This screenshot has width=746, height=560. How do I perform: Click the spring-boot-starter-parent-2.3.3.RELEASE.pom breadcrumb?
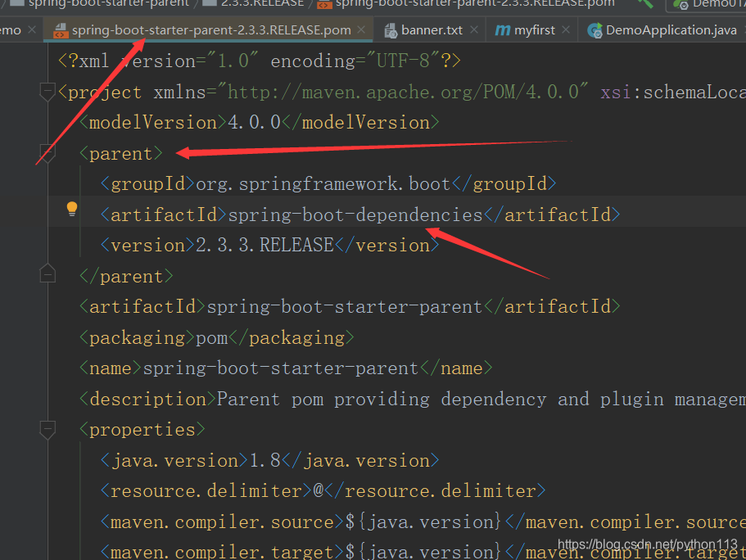(x=467, y=4)
